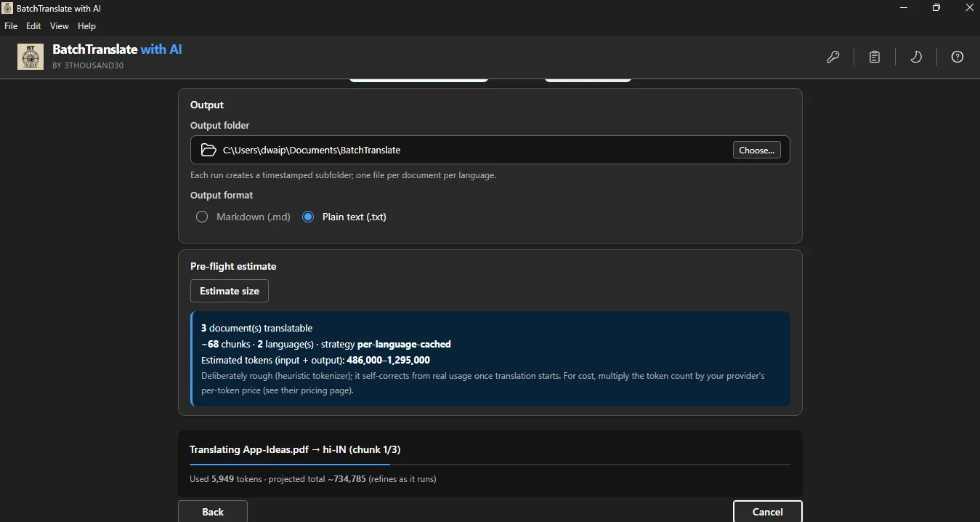
Task: Click the Estimate size button
Action: click(230, 291)
